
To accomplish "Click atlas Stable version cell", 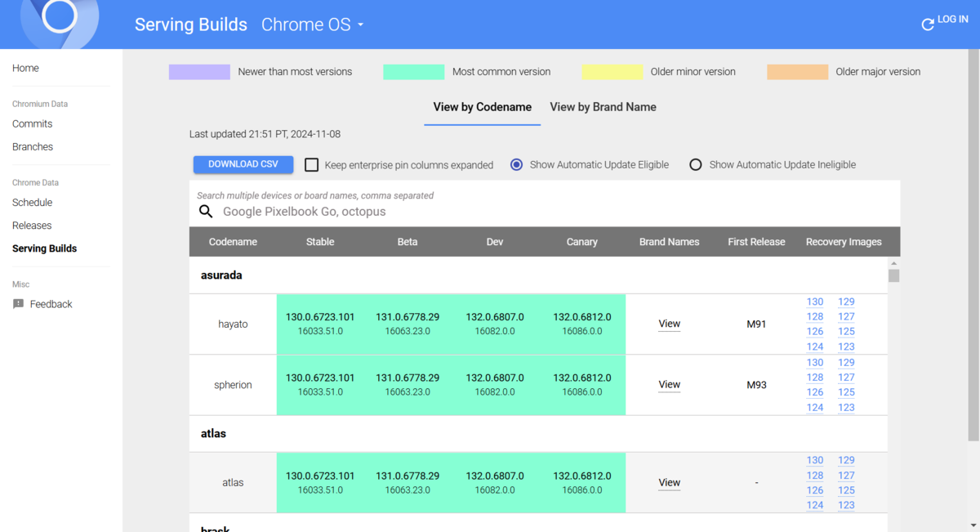I will coord(320,482).
